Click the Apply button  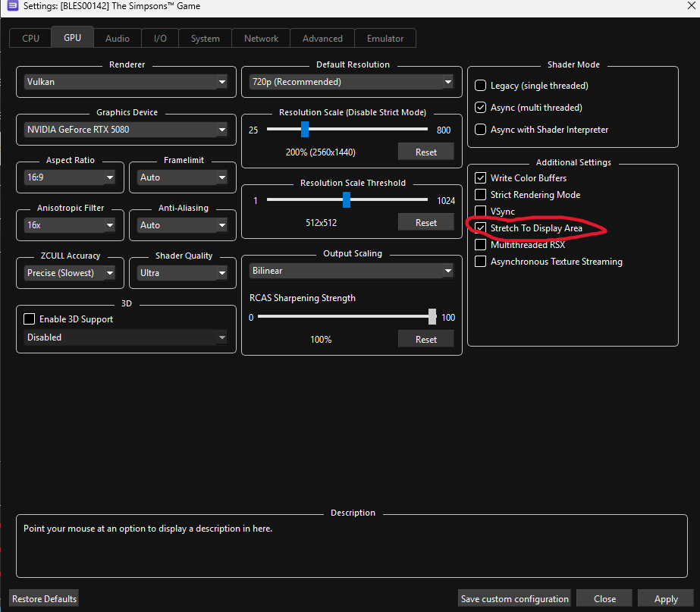(x=666, y=598)
